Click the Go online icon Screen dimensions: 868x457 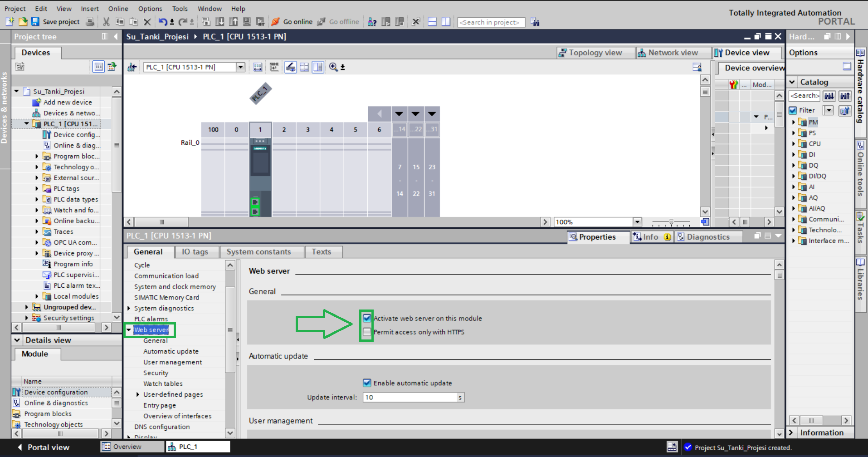(x=275, y=22)
